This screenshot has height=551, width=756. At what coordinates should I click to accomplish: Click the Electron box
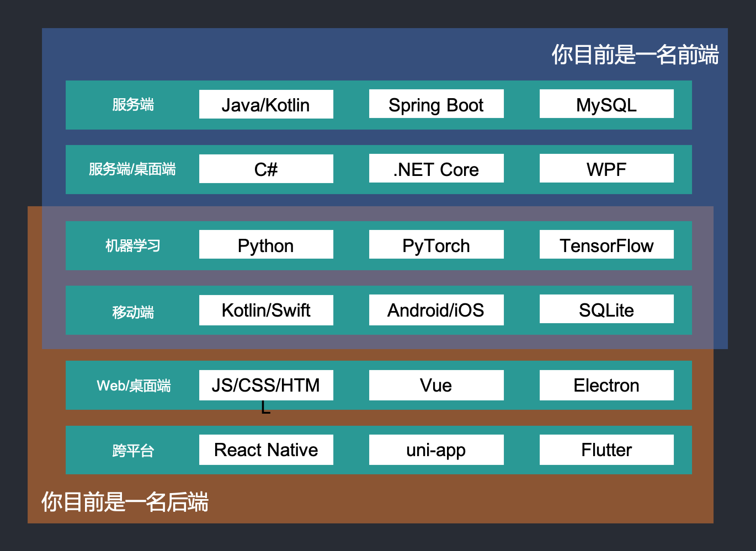pyautogui.click(x=606, y=385)
